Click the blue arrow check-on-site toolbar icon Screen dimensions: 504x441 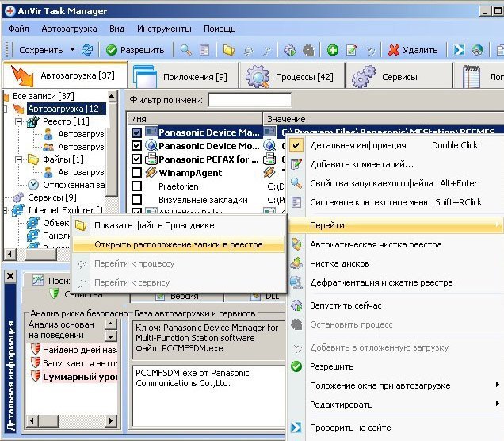pyautogui.click(x=459, y=50)
